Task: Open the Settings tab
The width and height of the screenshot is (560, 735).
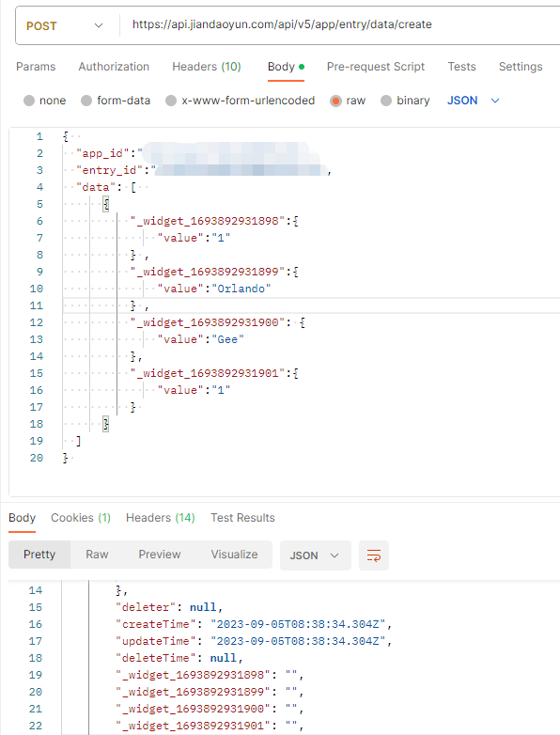Action: pyautogui.click(x=521, y=67)
